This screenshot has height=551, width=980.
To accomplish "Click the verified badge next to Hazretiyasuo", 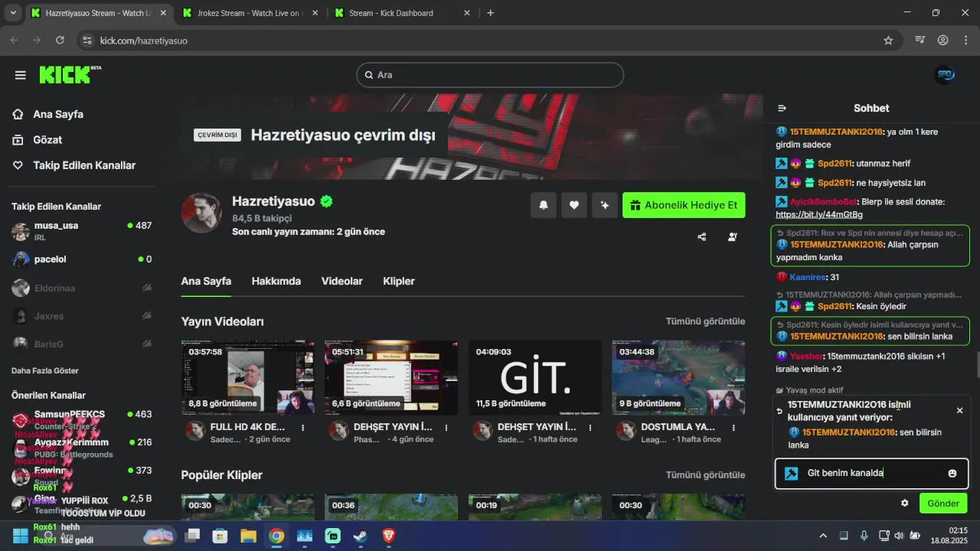I will pyautogui.click(x=327, y=201).
